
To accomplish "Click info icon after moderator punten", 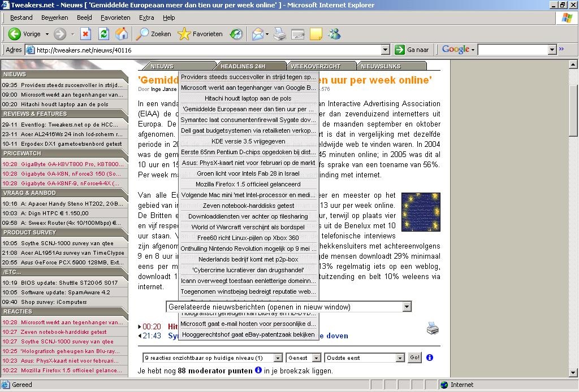I will pos(258,370).
